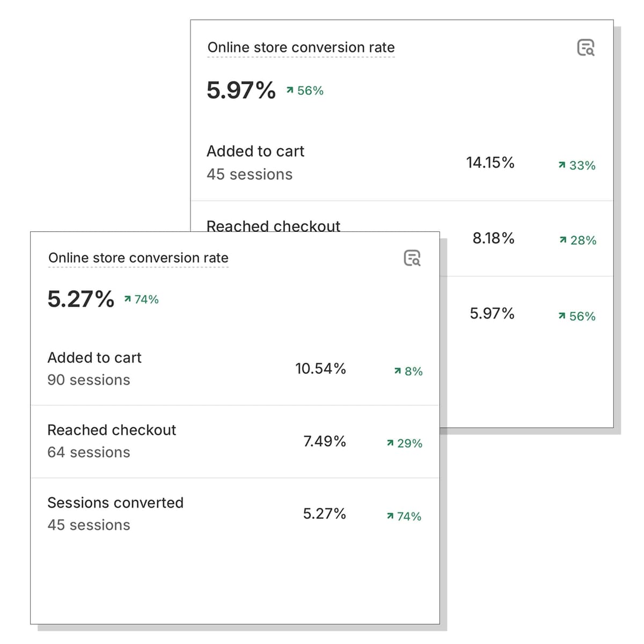Click the back card's Online store conversion rate label
This screenshot has height=644, width=644.
[301, 47]
